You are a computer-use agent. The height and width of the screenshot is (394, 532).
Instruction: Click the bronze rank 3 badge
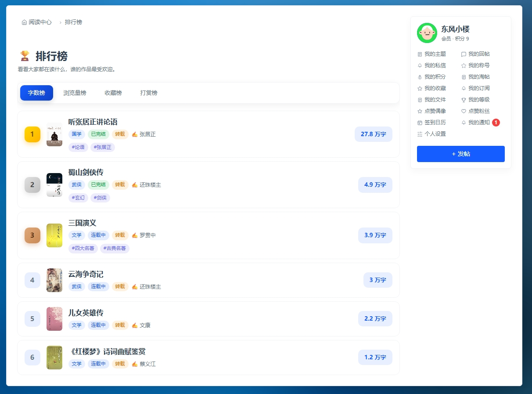coord(32,235)
